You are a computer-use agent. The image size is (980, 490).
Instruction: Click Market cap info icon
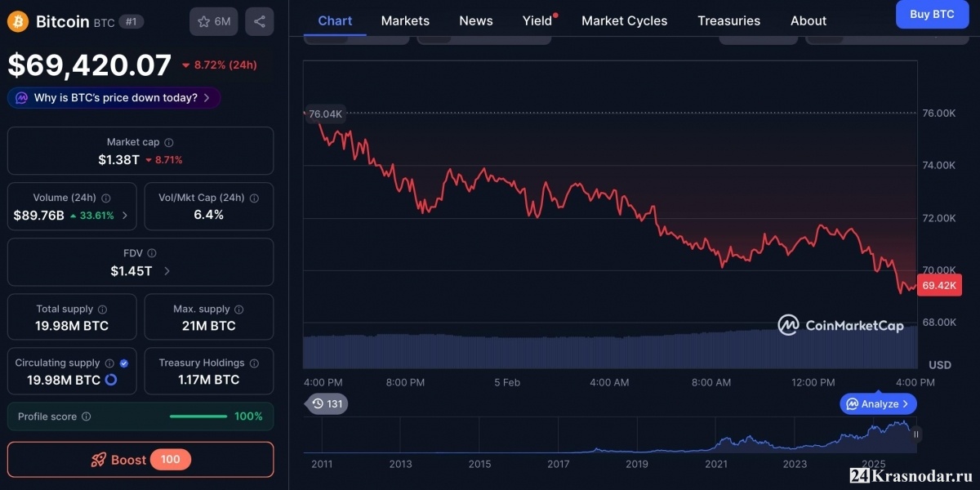(169, 142)
